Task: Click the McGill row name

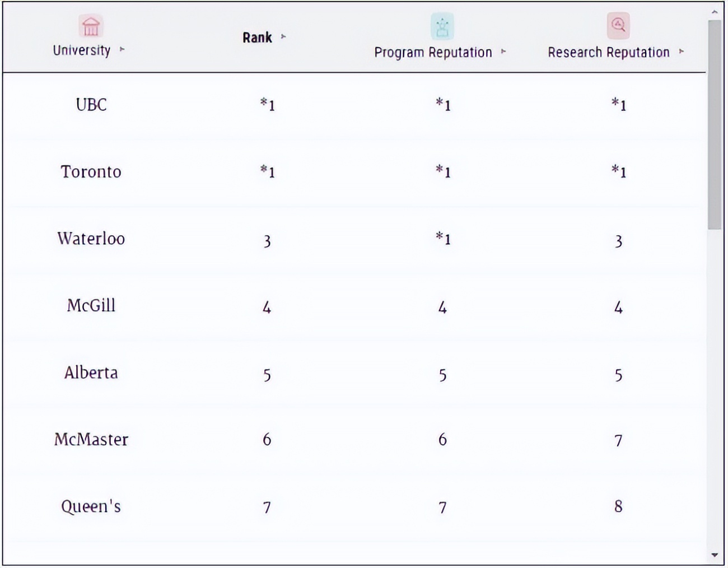Action: point(91,305)
